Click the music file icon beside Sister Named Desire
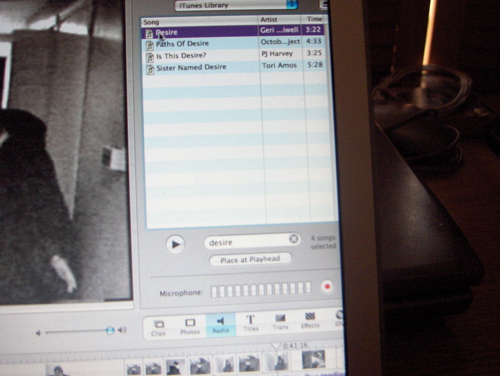 [150, 69]
